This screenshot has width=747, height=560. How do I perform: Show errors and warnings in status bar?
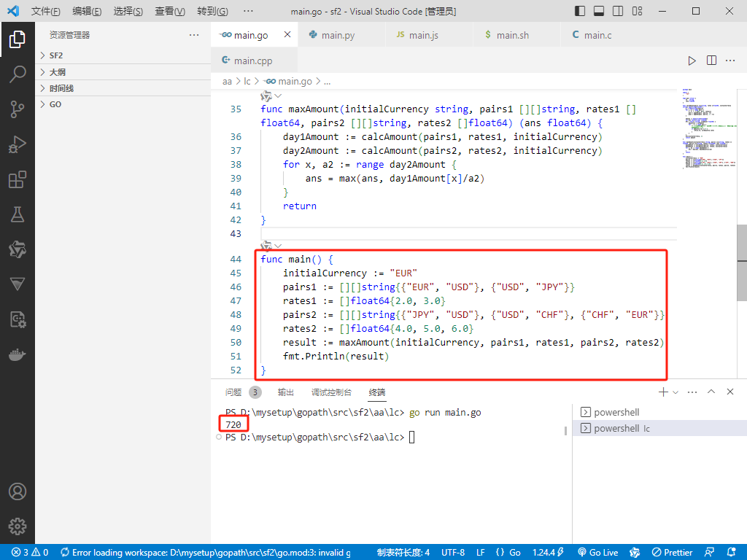[29, 553]
